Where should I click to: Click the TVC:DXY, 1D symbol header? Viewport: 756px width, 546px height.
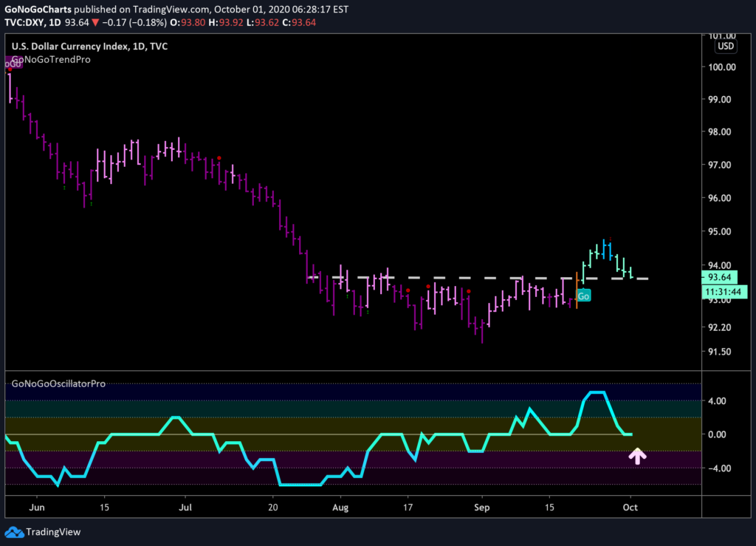[x=32, y=23]
